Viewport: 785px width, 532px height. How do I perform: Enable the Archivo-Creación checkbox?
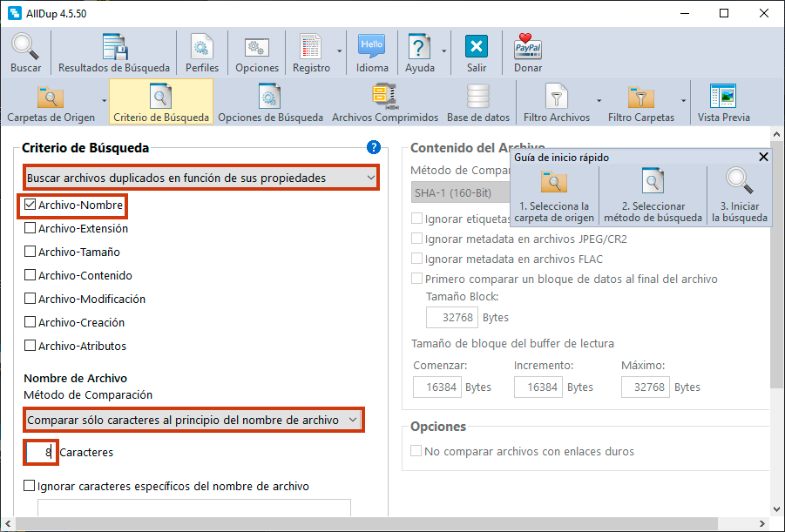(30, 322)
